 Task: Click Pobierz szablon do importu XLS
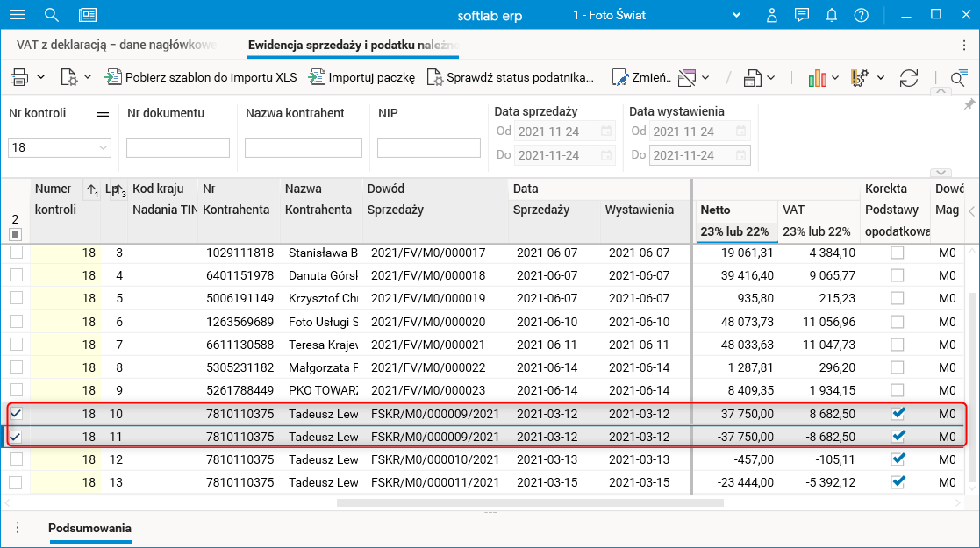coord(201,77)
